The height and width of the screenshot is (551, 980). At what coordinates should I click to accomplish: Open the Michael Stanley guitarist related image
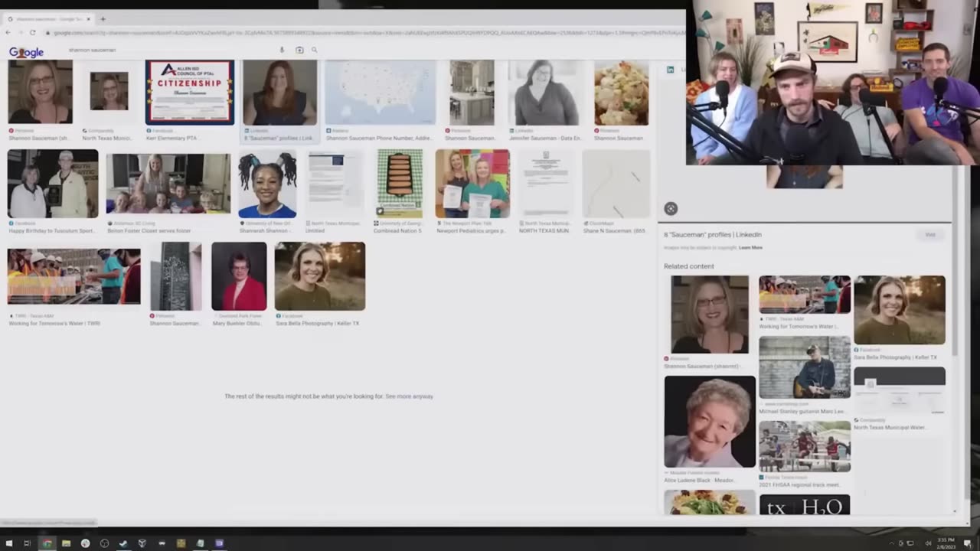click(805, 367)
